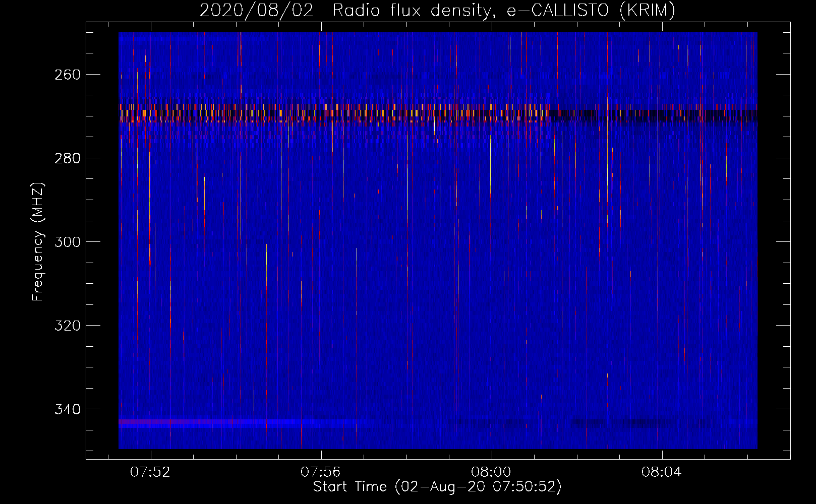This screenshot has height=504, width=816.
Task: Click the 280 frequency tick label
Action: pos(68,158)
